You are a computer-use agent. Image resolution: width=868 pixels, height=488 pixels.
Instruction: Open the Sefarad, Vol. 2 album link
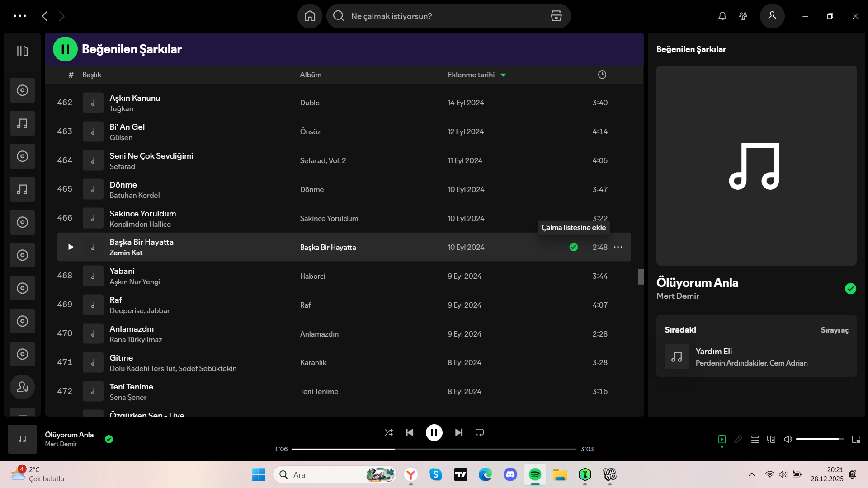(323, 160)
